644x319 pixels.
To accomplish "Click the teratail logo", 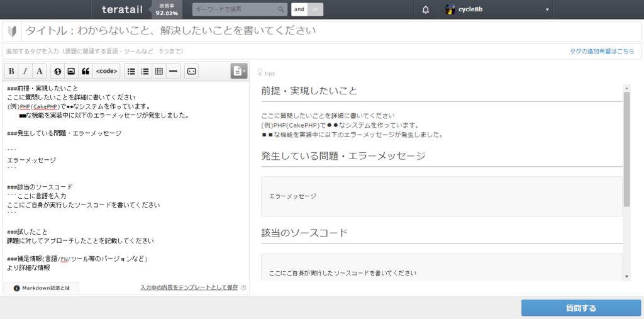I will click(x=122, y=9).
